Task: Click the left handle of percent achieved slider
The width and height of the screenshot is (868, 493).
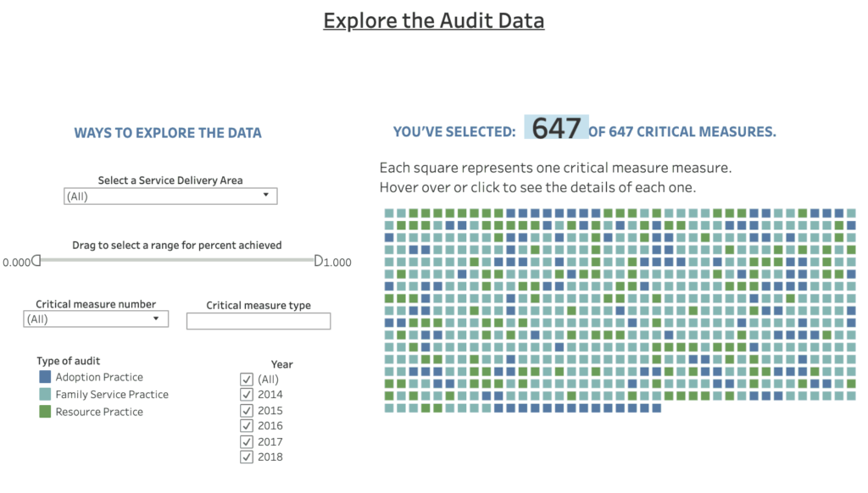Action: [x=36, y=261]
